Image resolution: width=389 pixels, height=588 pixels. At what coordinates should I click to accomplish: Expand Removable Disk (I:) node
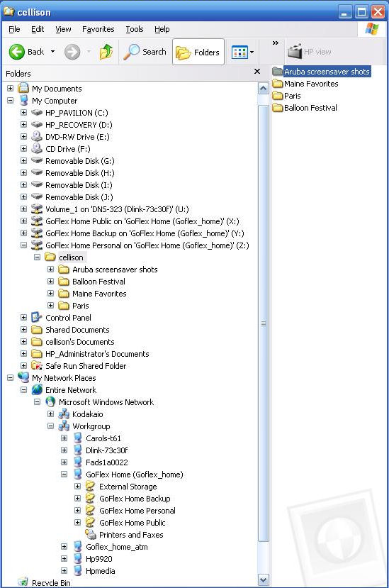[x=23, y=185]
